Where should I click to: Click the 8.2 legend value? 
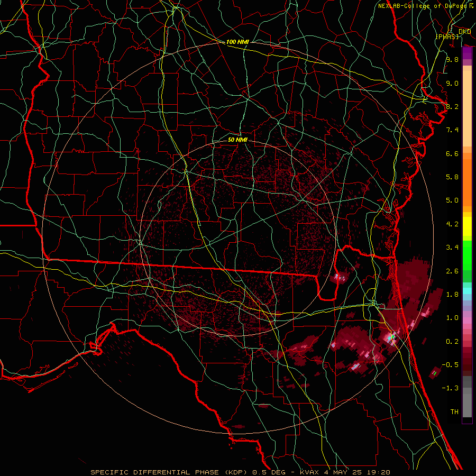pos(452,106)
